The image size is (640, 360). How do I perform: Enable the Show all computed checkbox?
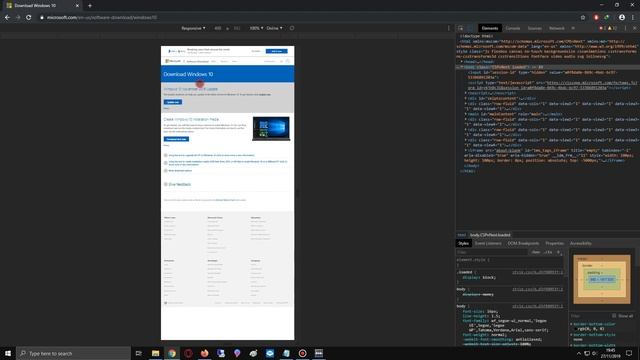point(614,316)
